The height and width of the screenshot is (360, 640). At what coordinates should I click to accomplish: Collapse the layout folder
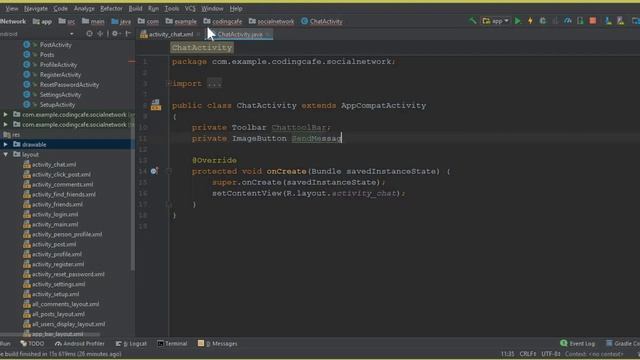pos(5,155)
